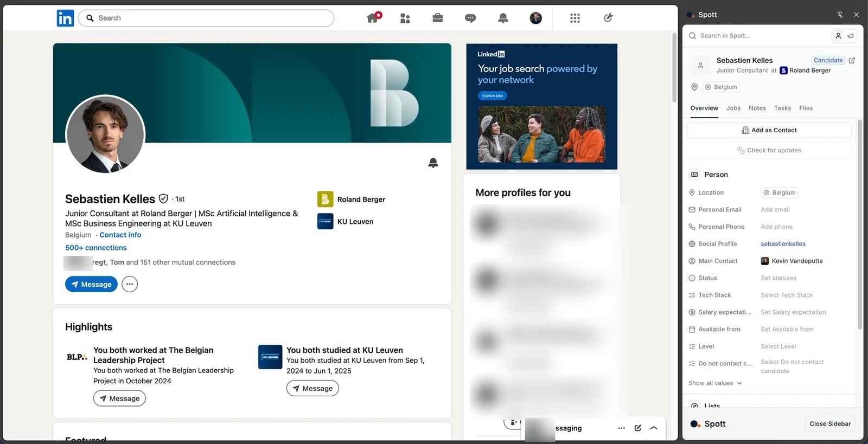Viewport: 868px width, 444px height.
Task: Open the Jobs briefcase icon
Action: (x=438, y=18)
